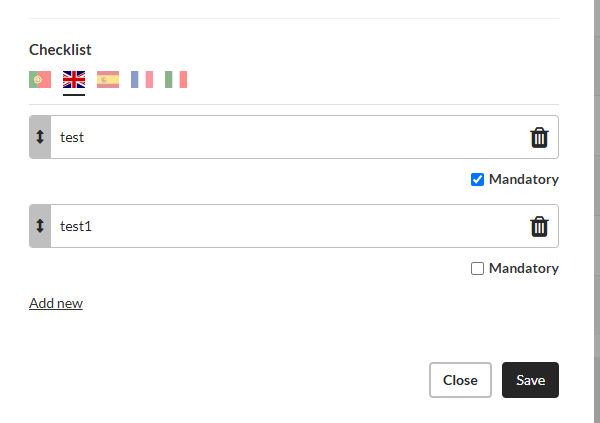Focus the "test1" item text field
The height and width of the screenshot is (423, 600).
pyautogui.click(x=289, y=226)
